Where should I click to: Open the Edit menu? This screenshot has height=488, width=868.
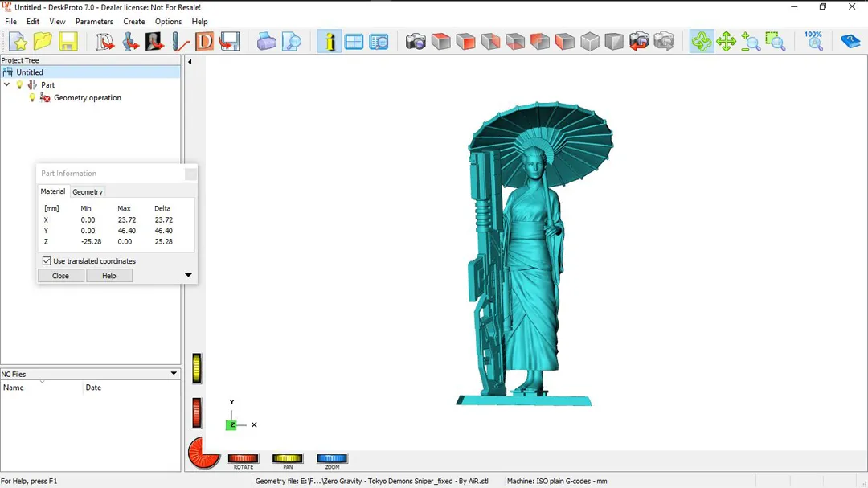pyautogui.click(x=33, y=22)
